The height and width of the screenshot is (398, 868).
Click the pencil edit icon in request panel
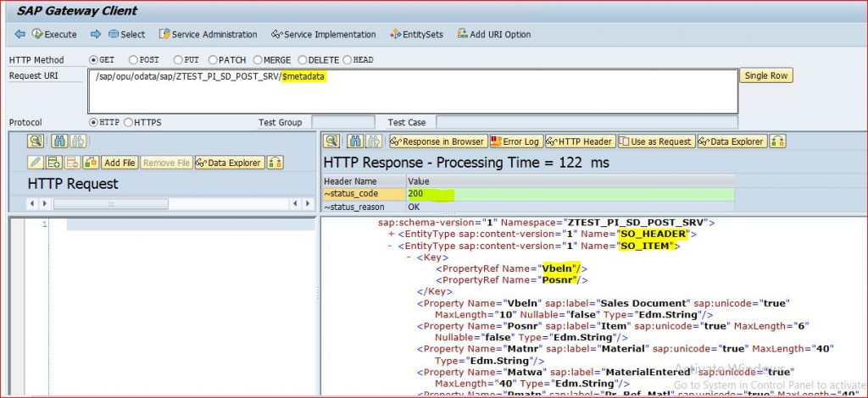(36, 163)
